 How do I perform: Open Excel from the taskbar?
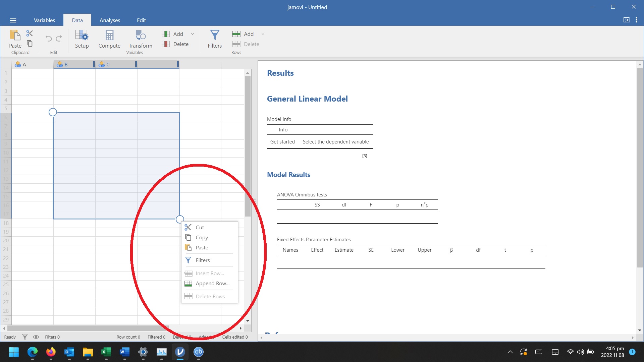coord(106,352)
